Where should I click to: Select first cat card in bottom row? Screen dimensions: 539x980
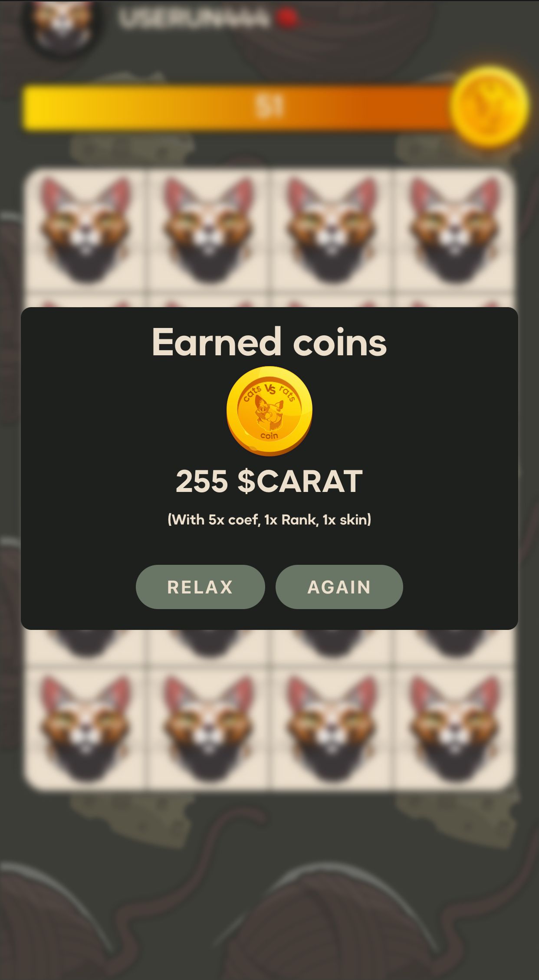click(86, 729)
